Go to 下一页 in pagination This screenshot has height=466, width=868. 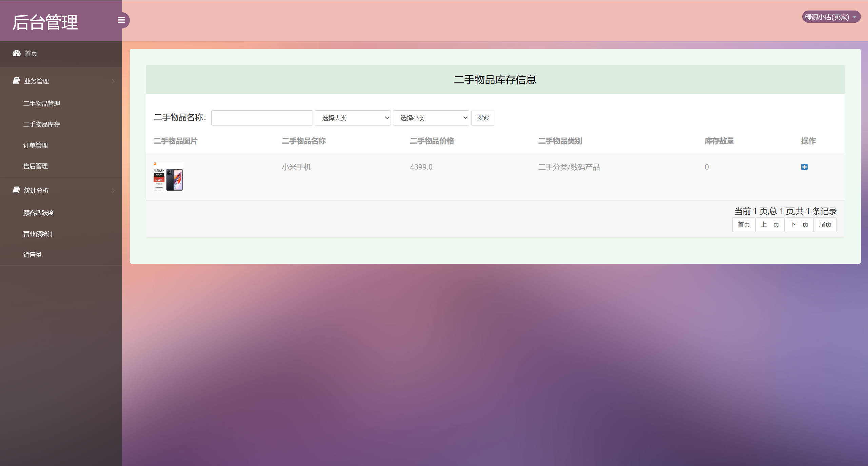click(799, 224)
